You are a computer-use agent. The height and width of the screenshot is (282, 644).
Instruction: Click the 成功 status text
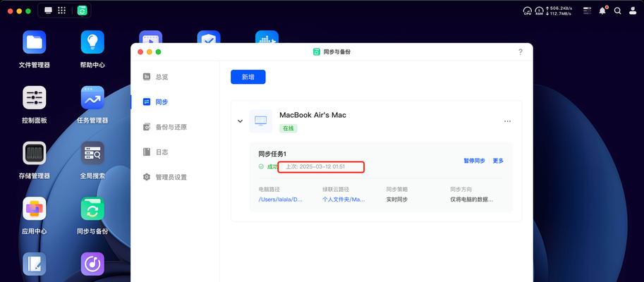[272, 166]
